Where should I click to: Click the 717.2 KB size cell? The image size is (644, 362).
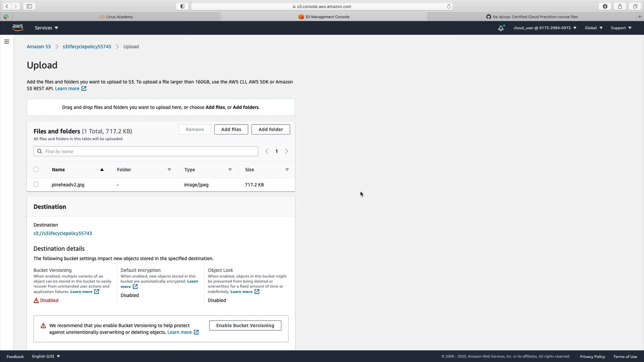(254, 185)
